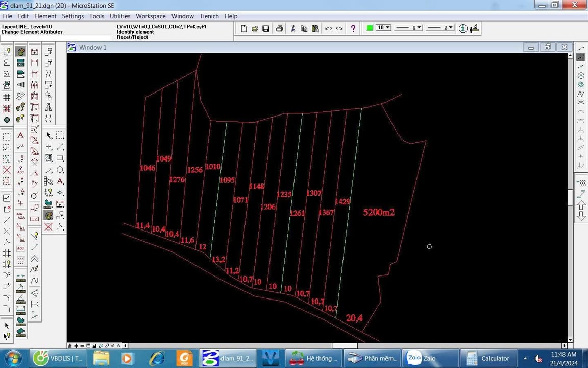Click the Undo arrow icon
The height and width of the screenshot is (368, 588).
(x=328, y=28)
